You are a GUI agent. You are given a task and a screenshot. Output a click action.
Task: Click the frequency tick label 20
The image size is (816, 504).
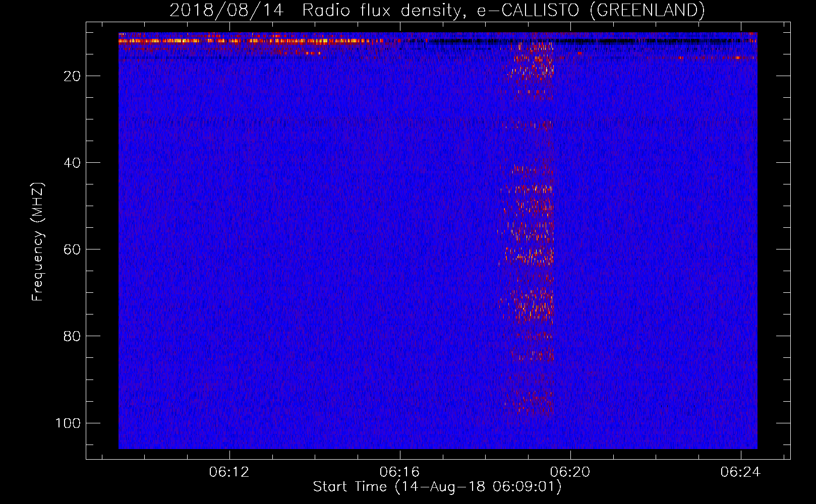(72, 76)
